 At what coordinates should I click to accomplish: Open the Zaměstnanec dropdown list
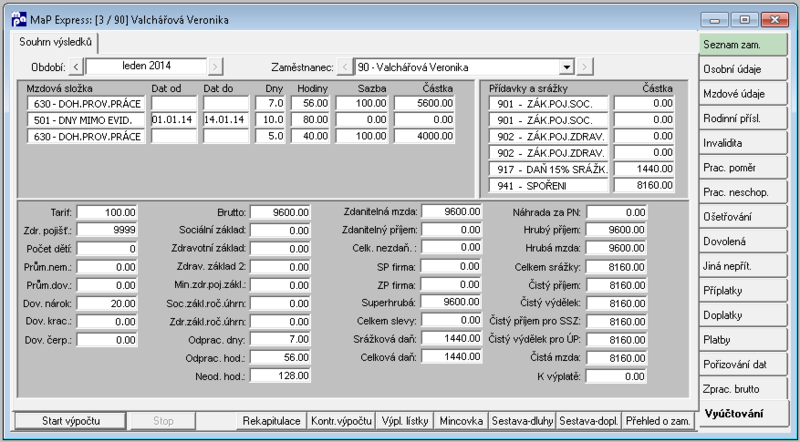[x=567, y=67]
